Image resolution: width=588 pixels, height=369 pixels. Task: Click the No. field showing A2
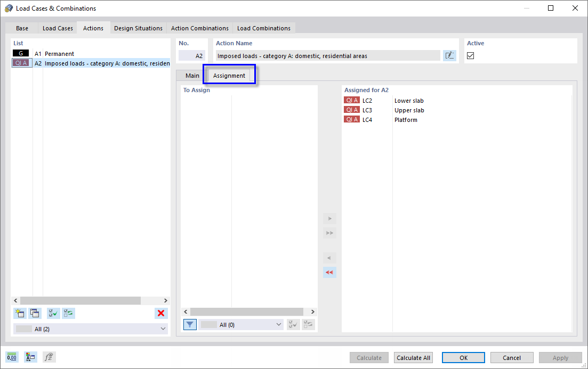pyautogui.click(x=191, y=56)
